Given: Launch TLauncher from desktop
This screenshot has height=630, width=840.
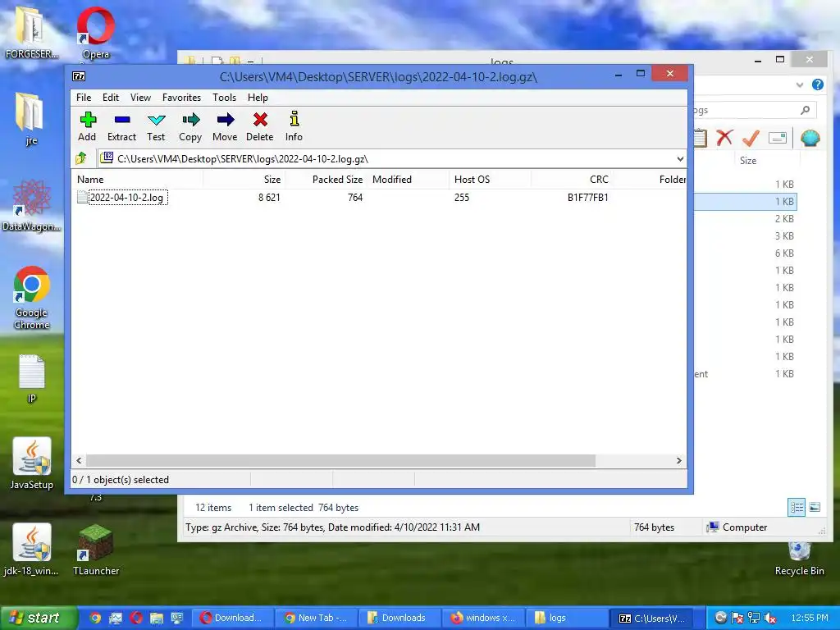Looking at the screenshot, I should [96, 550].
